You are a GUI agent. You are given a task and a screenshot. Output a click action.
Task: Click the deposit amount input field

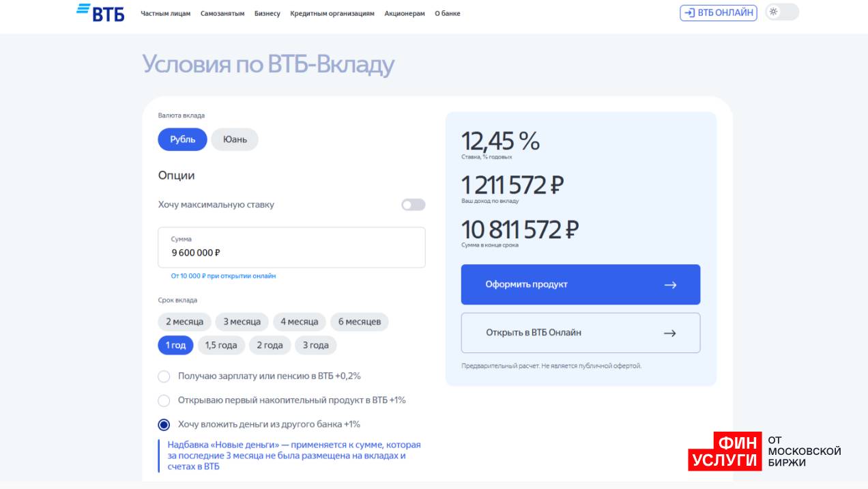291,252
